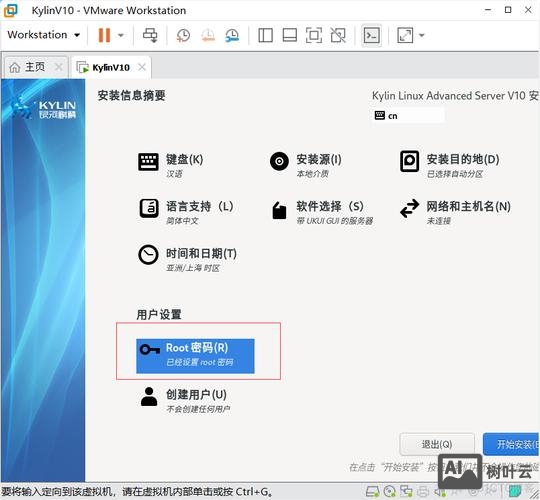The width and height of the screenshot is (540, 500).
Task: Revert to the previous snapshot icon
Action: pos(208,35)
